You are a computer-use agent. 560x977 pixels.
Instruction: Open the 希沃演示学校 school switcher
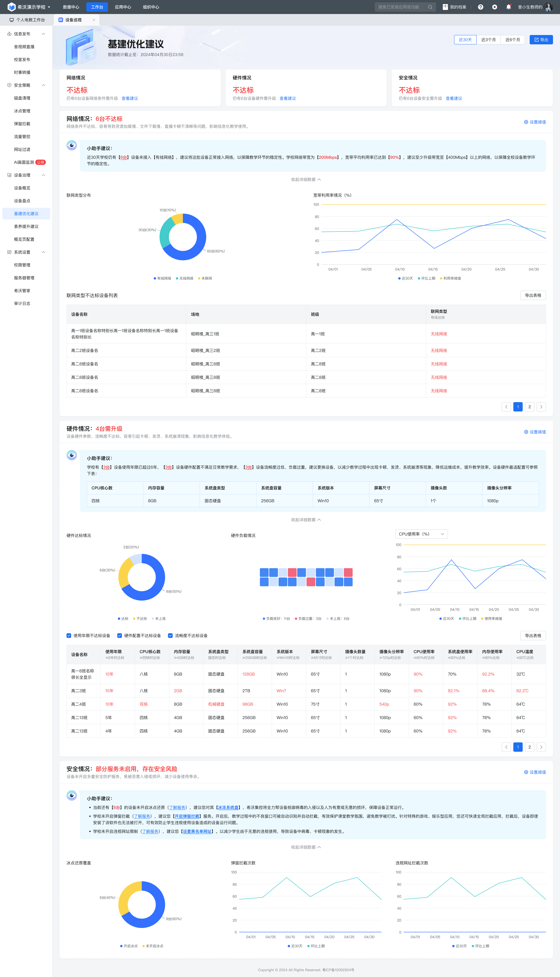tap(34, 7)
